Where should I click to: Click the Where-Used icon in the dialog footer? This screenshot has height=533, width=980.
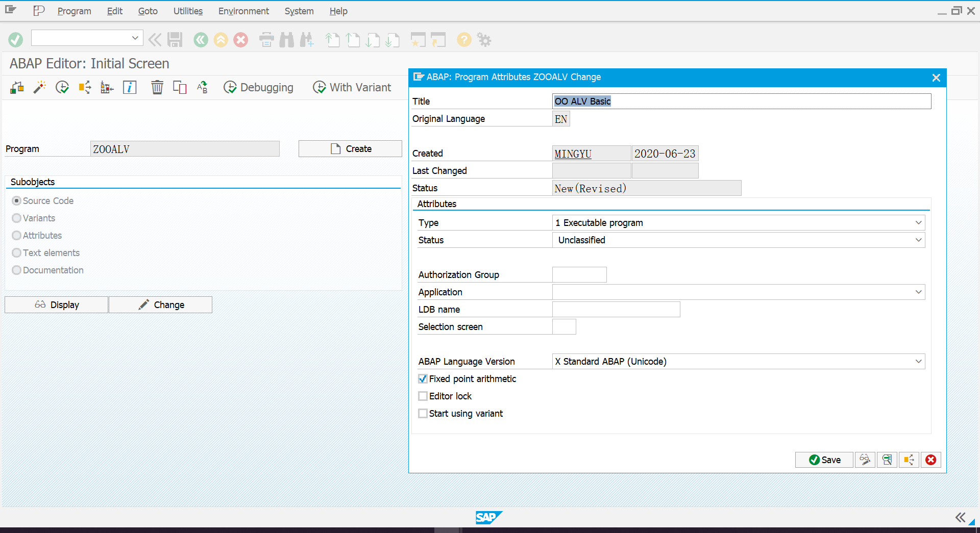click(909, 460)
